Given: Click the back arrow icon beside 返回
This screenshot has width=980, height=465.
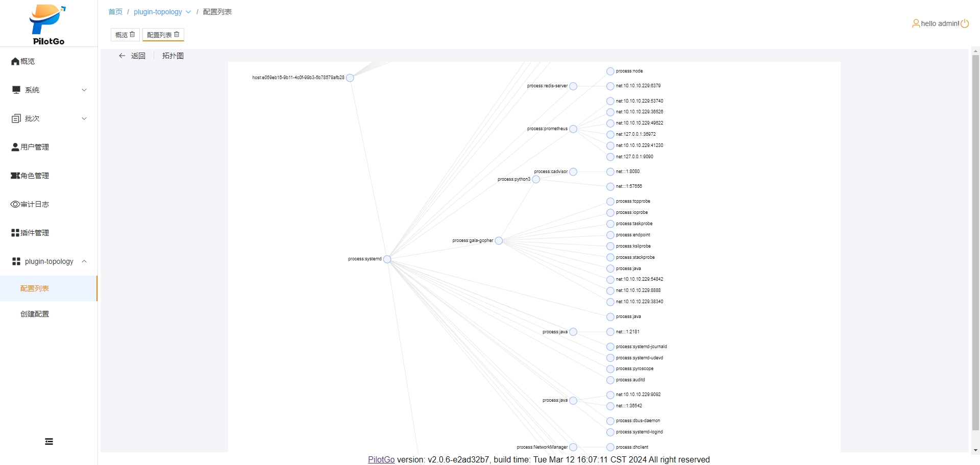Looking at the screenshot, I should click(x=122, y=56).
